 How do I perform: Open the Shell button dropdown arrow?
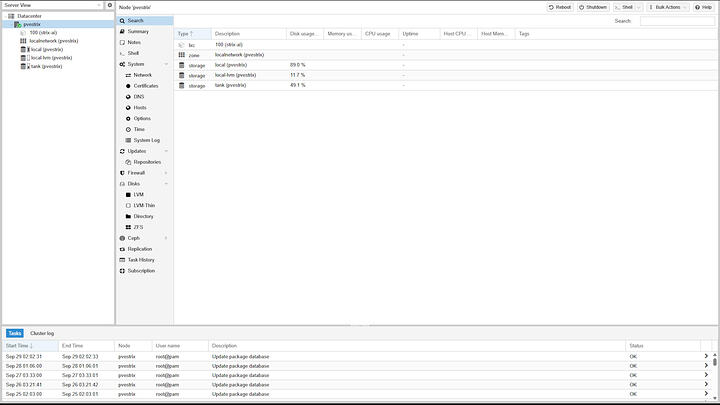click(639, 7)
